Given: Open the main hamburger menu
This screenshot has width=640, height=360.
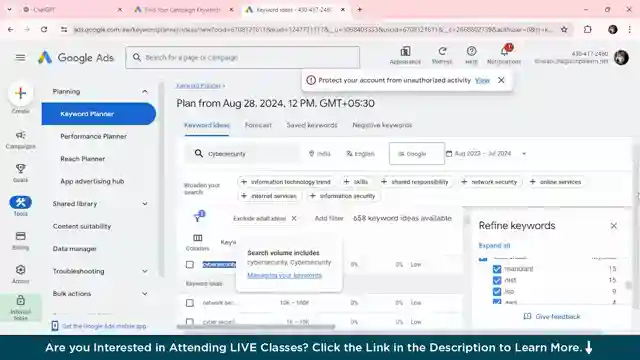Looking at the screenshot, I should (20, 58).
